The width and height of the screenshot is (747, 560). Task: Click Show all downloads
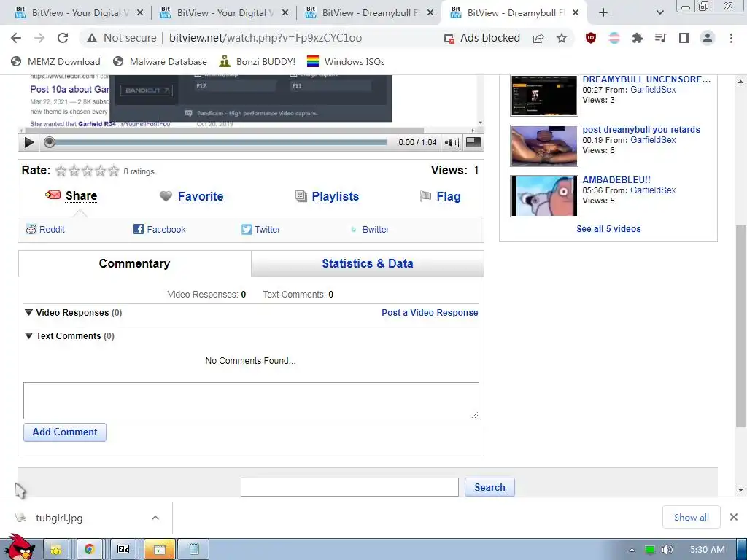click(692, 517)
